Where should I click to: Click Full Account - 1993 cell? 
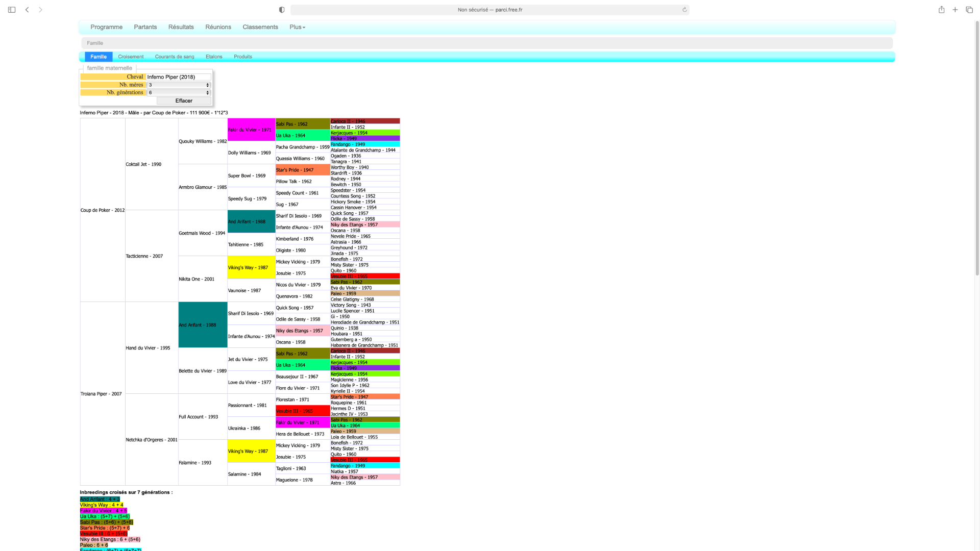coord(203,417)
